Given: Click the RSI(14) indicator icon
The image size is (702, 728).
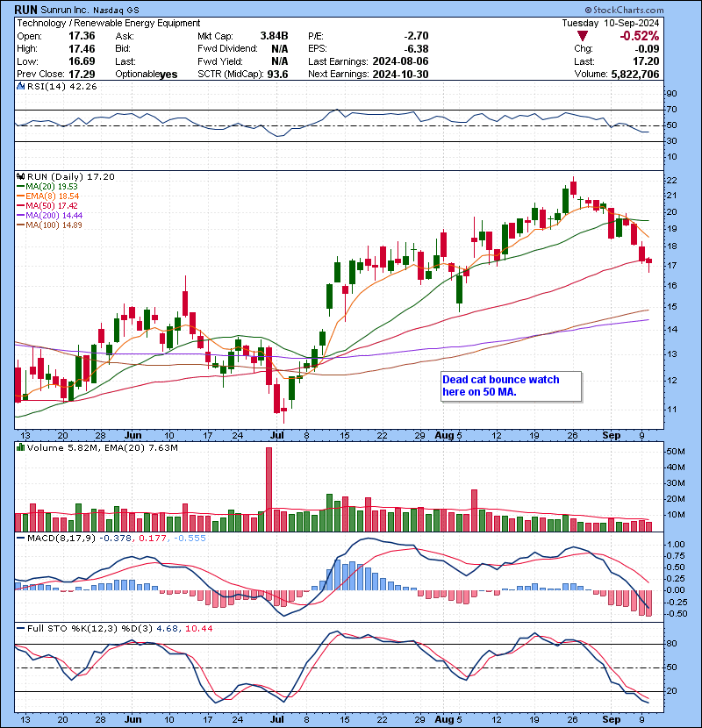Looking at the screenshot, I should coord(20,86).
